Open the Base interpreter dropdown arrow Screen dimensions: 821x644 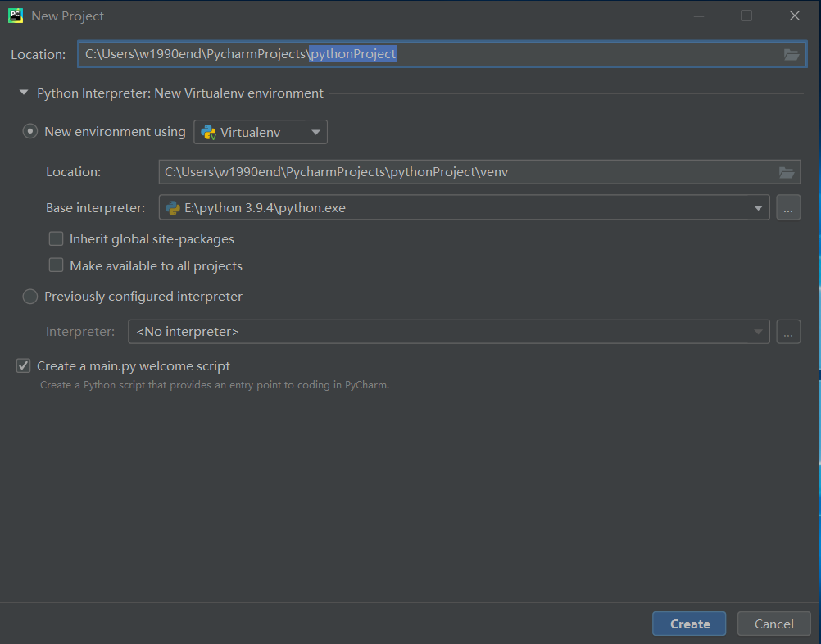pos(758,208)
